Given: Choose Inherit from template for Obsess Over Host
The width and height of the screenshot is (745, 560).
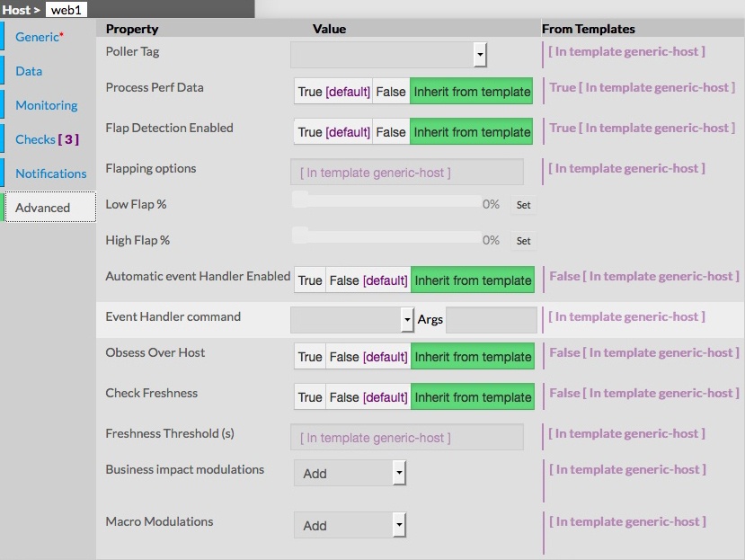Looking at the screenshot, I should pos(473,357).
